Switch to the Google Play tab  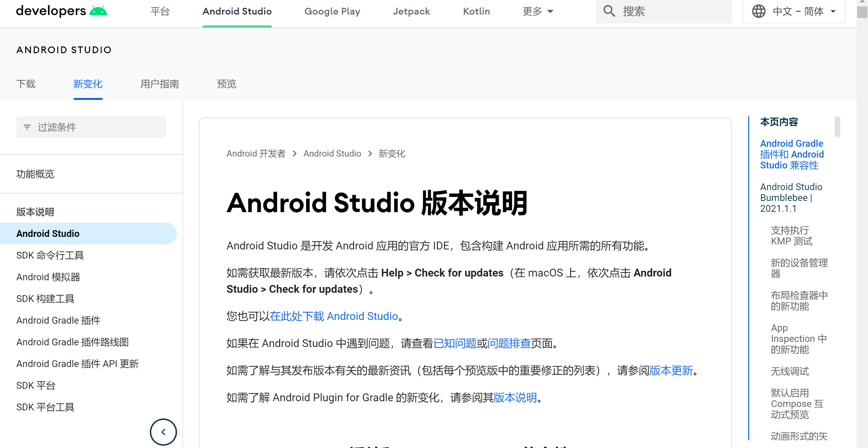(332, 12)
